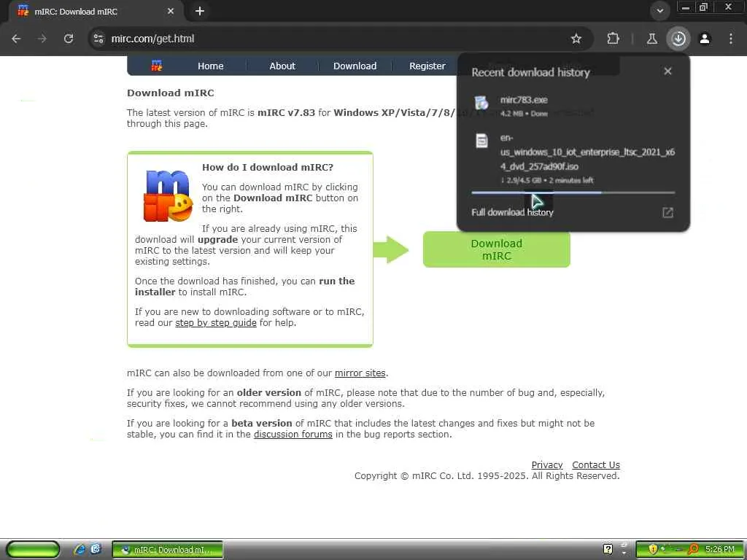This screenshot has height=560, width=747.
Task: Close the Recent download history popup
Action: click(668, 71)
